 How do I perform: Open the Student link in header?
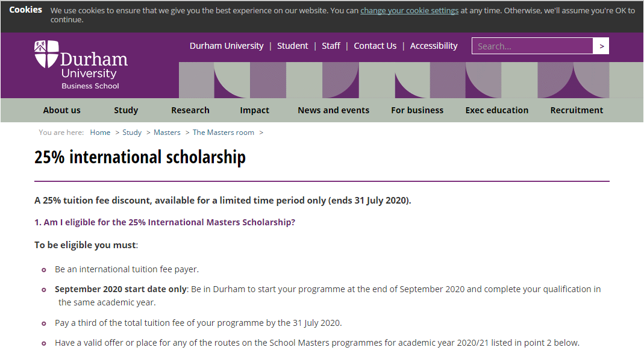click(x=292, y=46)
